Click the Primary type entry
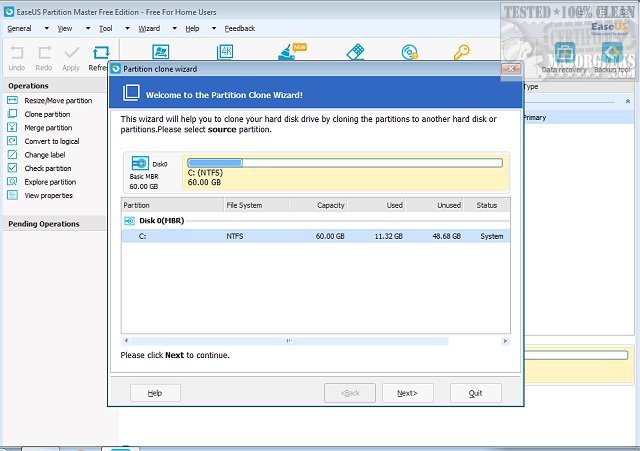Image resolution: width=640 pixels, height=451 pixels. click(534, 118)
